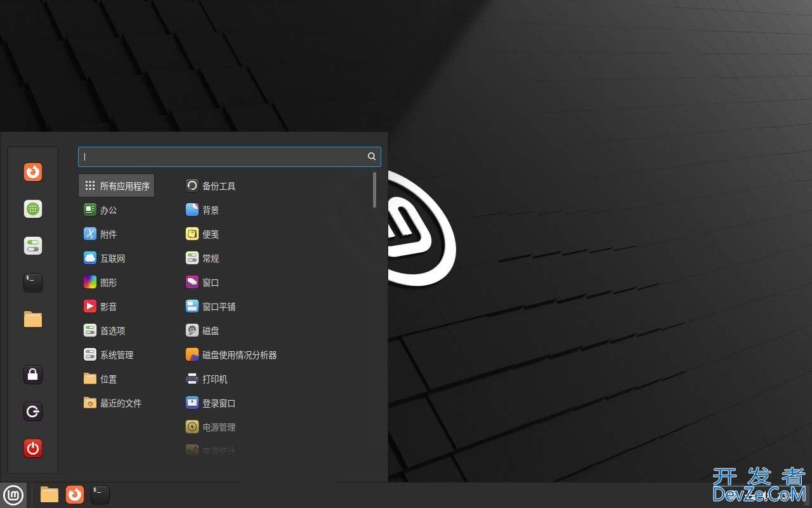Select the 系统管理 category
Image resolution: width=812 pixels, height=508 pixels.
(117, 355)
